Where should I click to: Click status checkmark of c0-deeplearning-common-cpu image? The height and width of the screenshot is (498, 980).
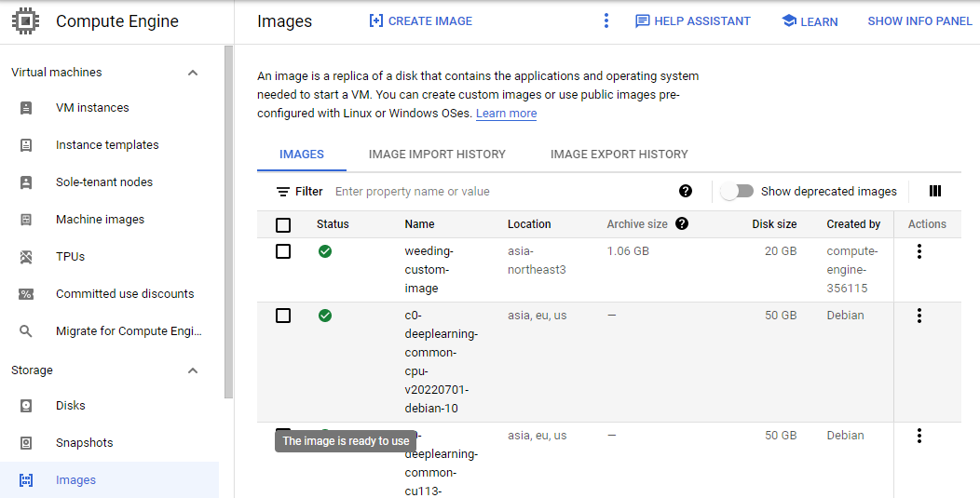pyautogui.click(x=325, y=316)
